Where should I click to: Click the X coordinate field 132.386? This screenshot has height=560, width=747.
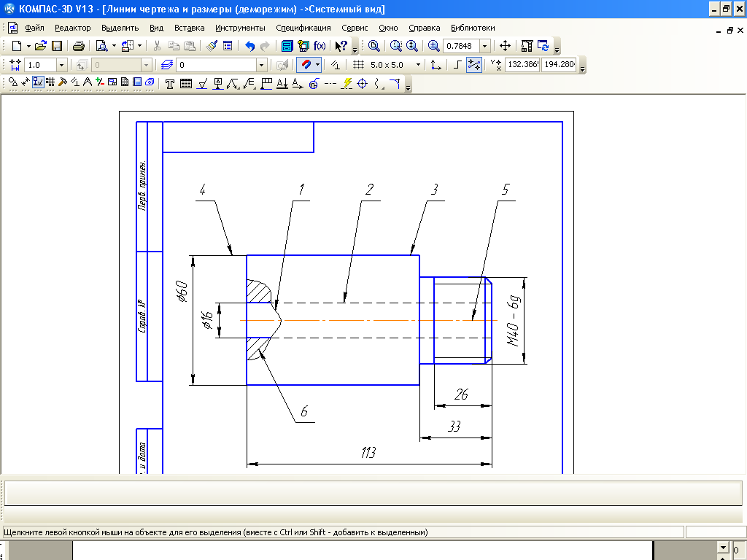pyautogui.click(x=522, y=64)
